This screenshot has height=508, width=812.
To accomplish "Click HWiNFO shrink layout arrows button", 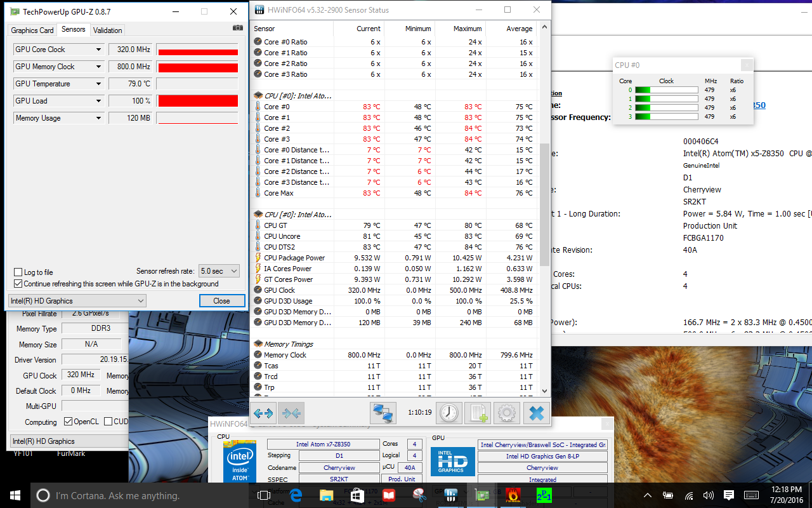I will pyautogui.click(x=292, y=413).
